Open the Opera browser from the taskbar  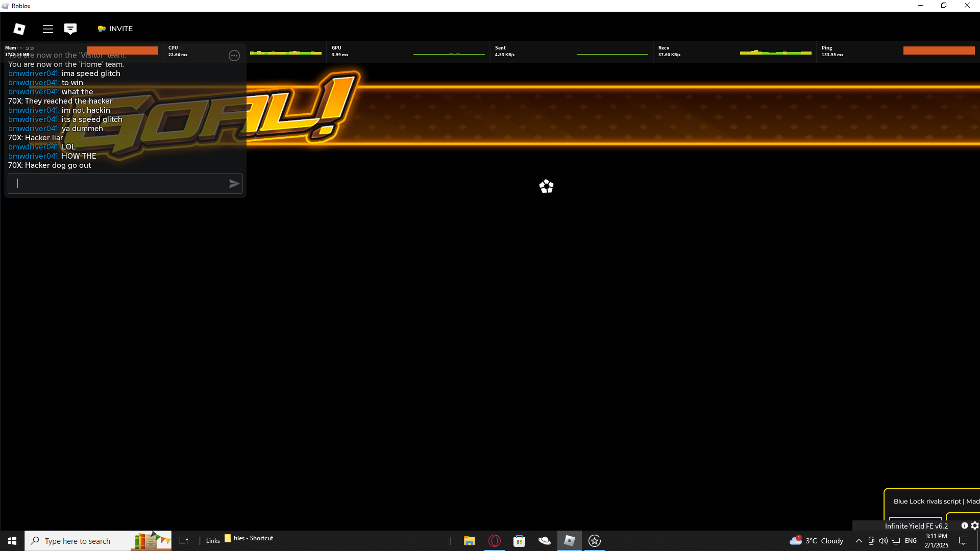495,541
